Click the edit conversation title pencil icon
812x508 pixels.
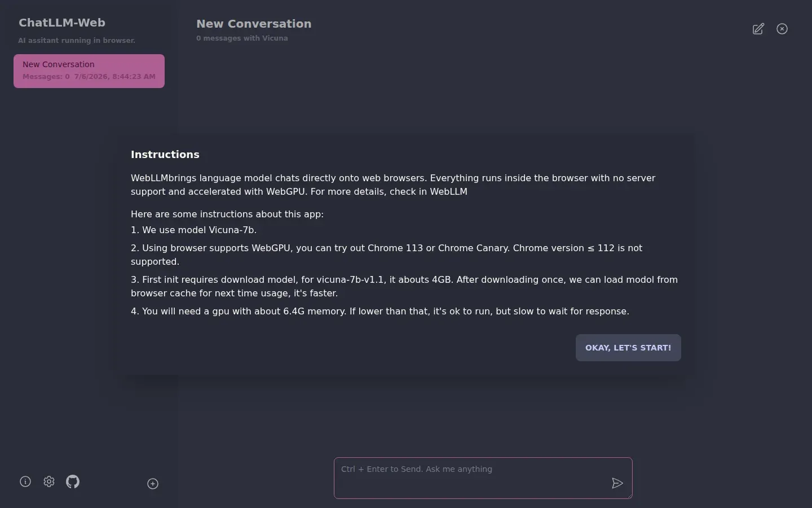(758, 29)
